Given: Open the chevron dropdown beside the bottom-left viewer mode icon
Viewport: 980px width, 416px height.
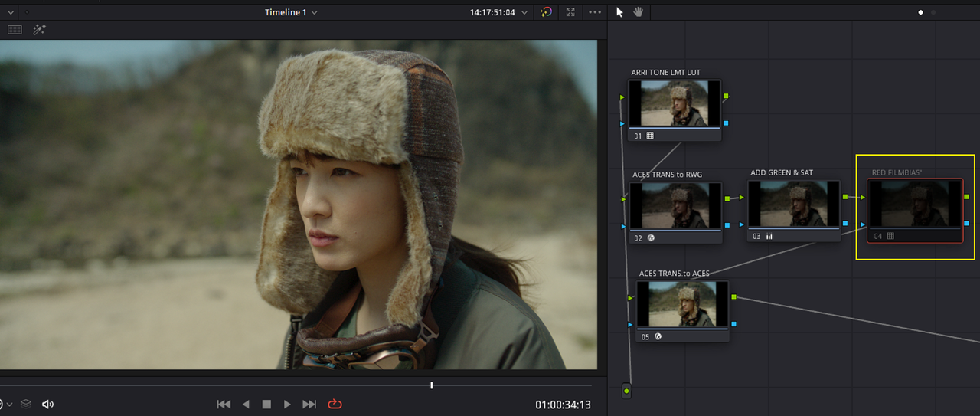Looking at the screenshot, I should 10,405.
